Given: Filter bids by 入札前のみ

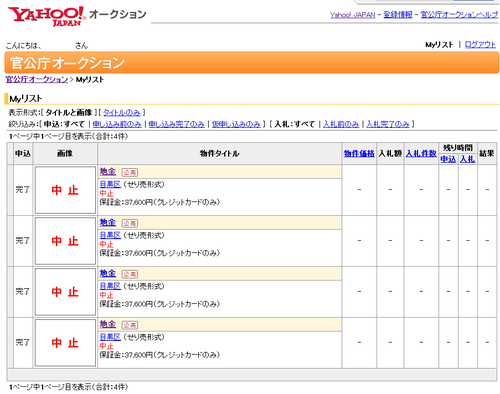Looking at the screenshot, I should (x=341, y=124).
